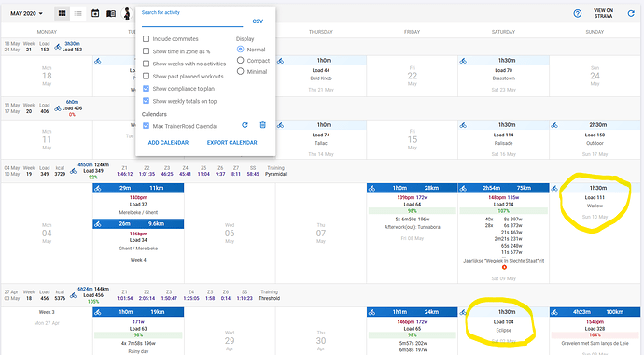Delete the Max TrainerRoad Calendar

click(263, 125)
